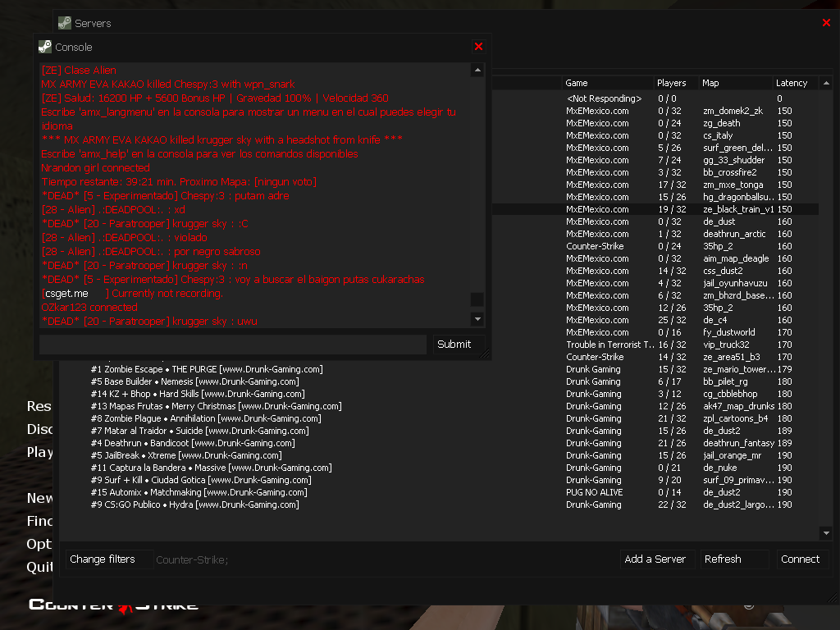The height and width of the screenshot is (630, 840).
Task: Connect to the selected server
Action: (x=801, y=559)
